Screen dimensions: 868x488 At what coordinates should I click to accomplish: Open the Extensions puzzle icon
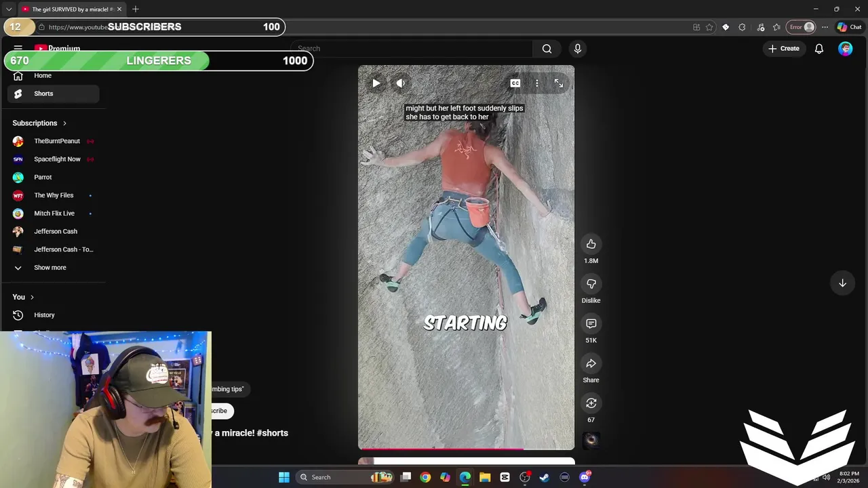coord(742,27)
